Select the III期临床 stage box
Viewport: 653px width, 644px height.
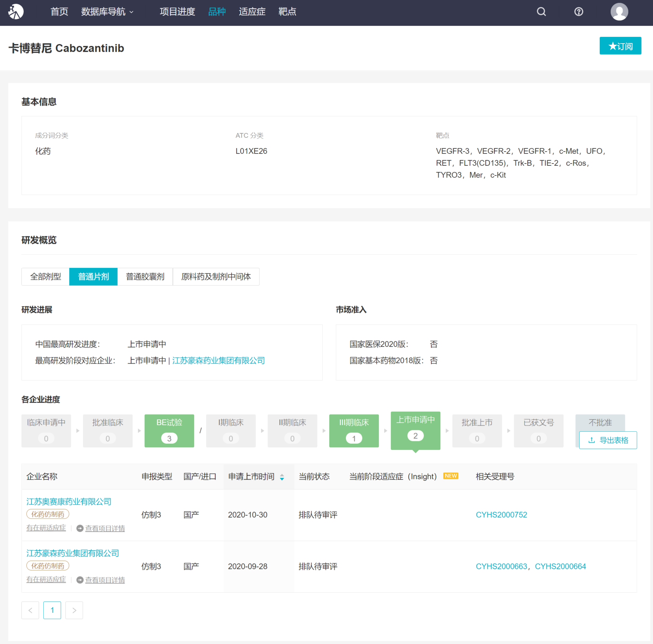click(354, 431)
